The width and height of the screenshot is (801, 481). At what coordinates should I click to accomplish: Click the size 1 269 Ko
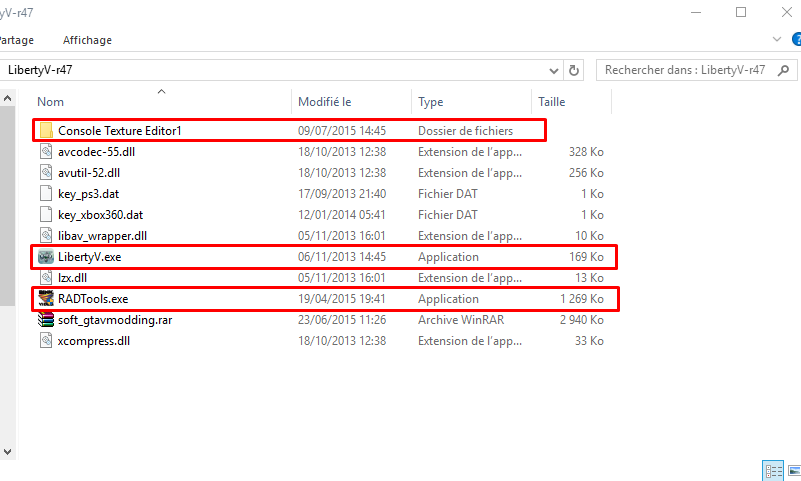click(581, 299)
